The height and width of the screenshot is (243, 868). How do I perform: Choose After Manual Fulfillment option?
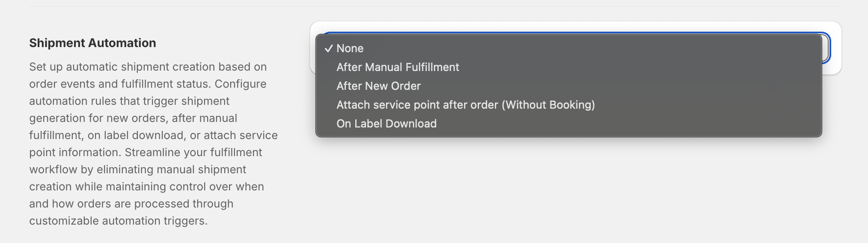(x=398, y=67)
